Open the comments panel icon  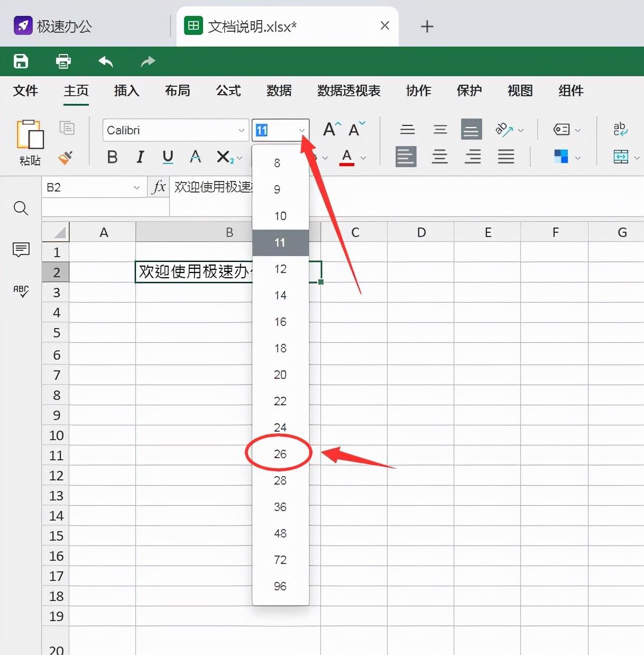tap(21, 249)
